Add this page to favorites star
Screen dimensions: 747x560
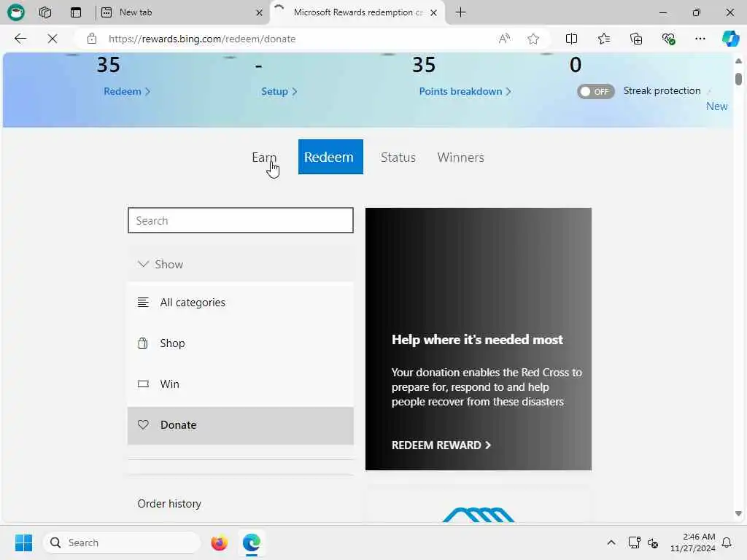tap(533, 39)
